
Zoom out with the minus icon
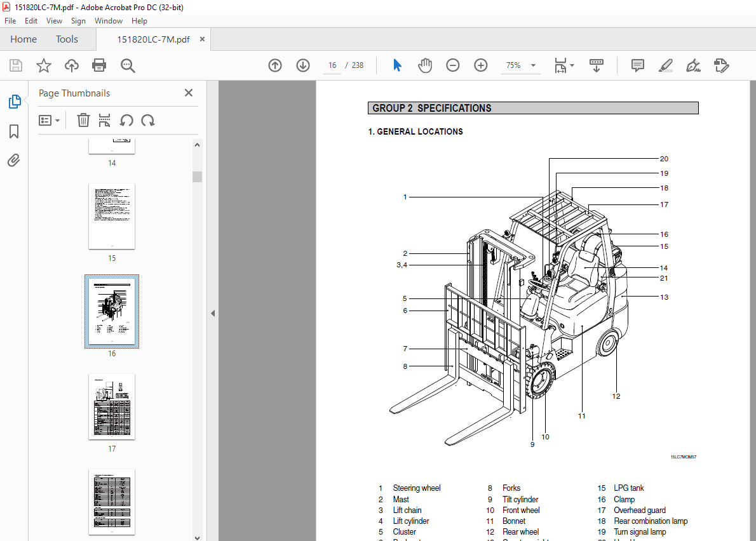(453, 65)
